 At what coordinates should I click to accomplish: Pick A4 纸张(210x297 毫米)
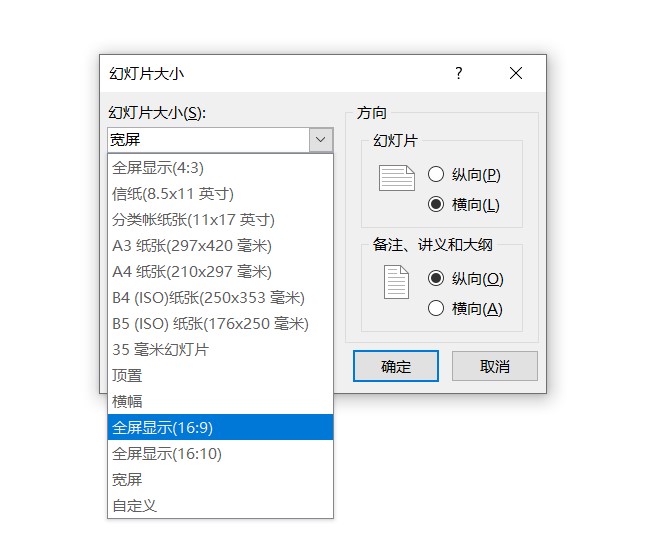point(220,272)
